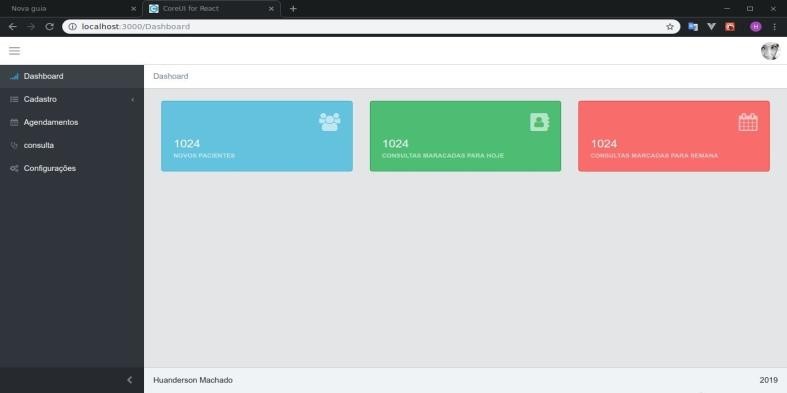The image size is (787, 393).
Task: Click the bookmark star in address bar
Action: [670, 27]
